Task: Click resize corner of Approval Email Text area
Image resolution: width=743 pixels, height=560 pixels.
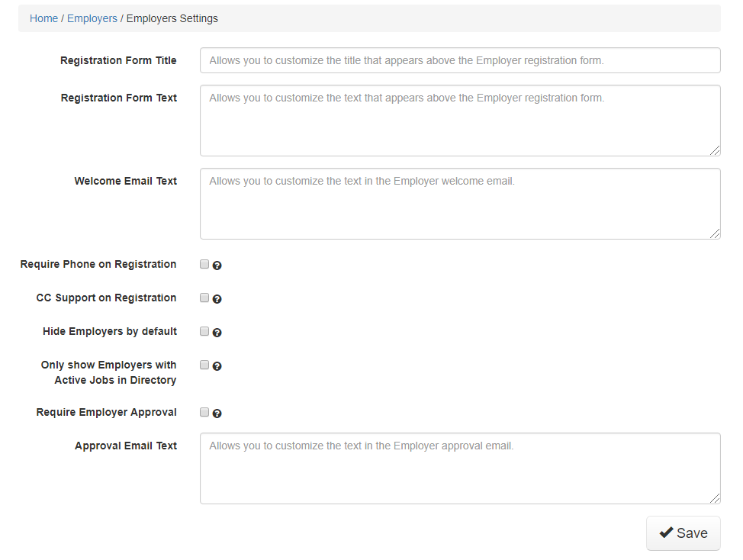Action: pos(715,499)
